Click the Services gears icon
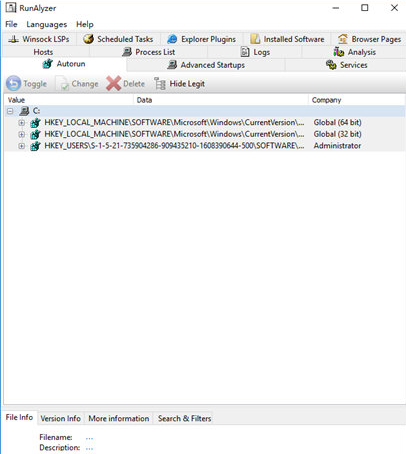The width and height of the screenshot is (406, 454). coord(331,65)
